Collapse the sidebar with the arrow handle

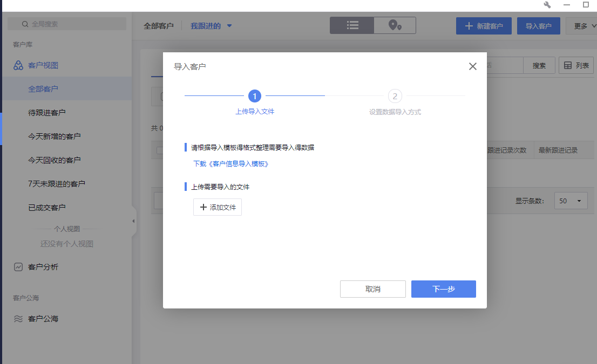(x=133, y=221)
